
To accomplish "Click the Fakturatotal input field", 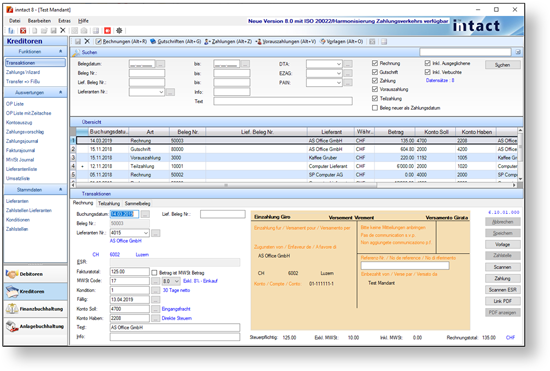I will pos(129,272).
